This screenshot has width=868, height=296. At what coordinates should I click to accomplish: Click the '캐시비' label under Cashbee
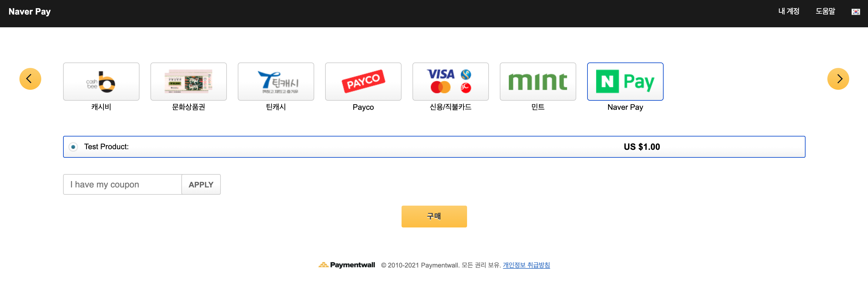pyautogui.click(x=101, y=107)
